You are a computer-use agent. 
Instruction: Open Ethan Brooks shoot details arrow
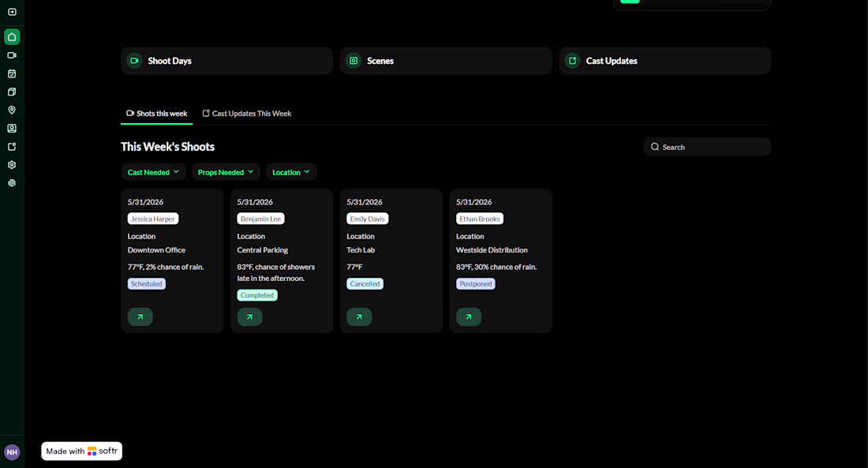[x=469, y=316]
